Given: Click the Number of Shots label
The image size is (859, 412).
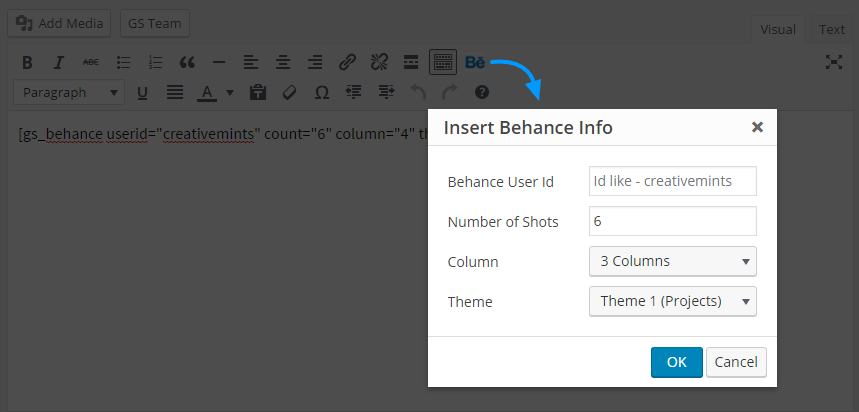Looking at the screenshot, I should (x=503, y=222).
